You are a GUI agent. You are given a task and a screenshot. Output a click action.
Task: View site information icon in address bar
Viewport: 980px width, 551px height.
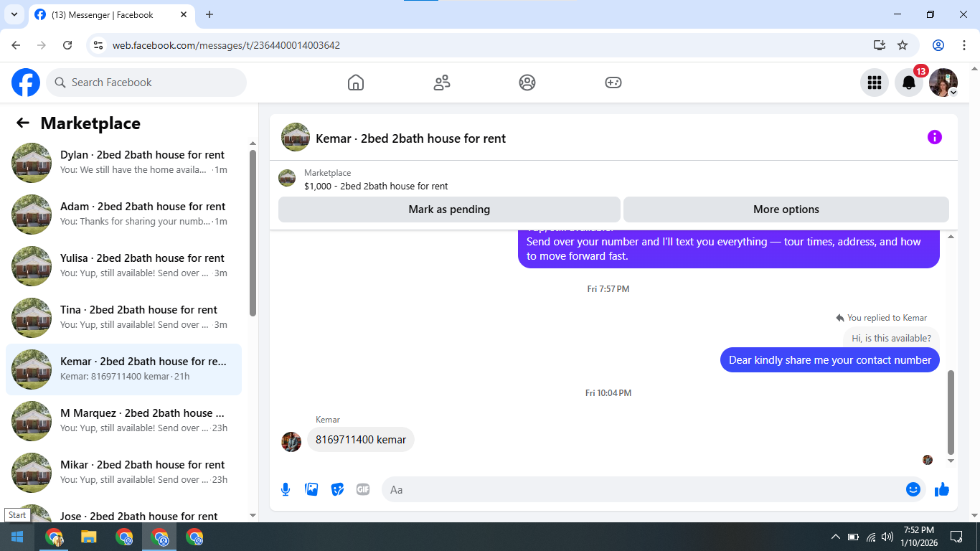click(99, 45)
